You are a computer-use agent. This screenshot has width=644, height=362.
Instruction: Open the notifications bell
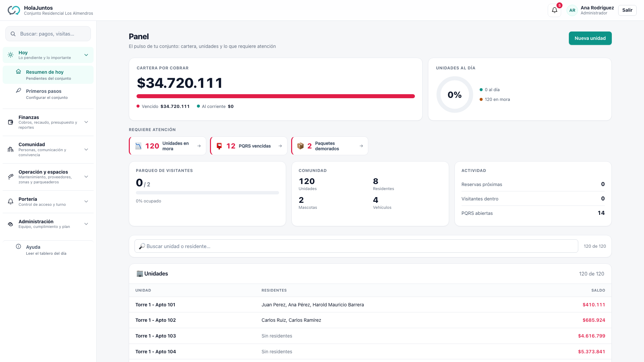click(554, 10)
